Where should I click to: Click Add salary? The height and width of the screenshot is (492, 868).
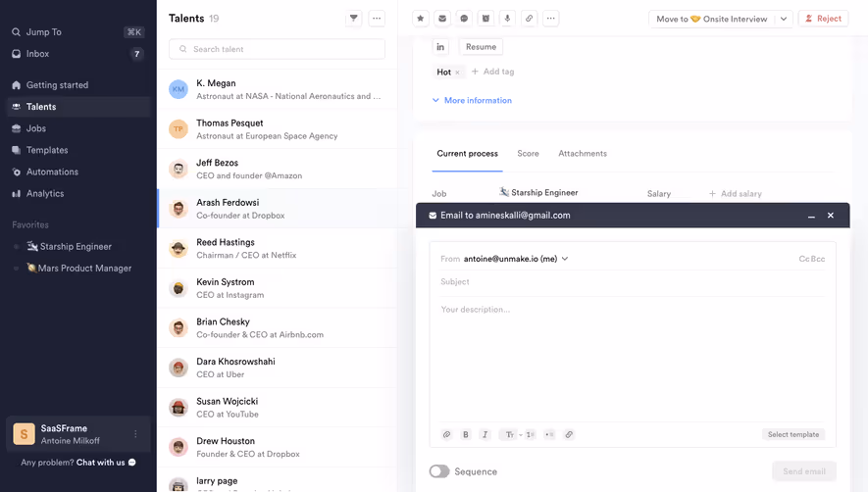click(x=736, y=194)
